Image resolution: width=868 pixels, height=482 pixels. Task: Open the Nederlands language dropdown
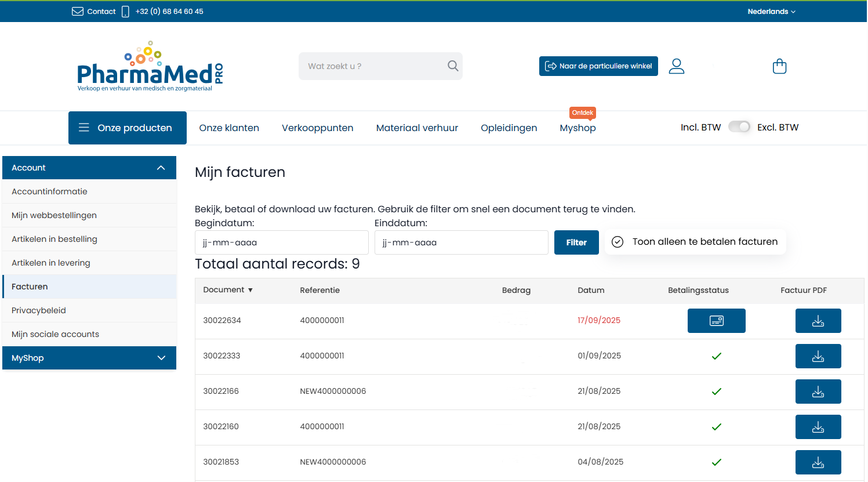point(771,12)
